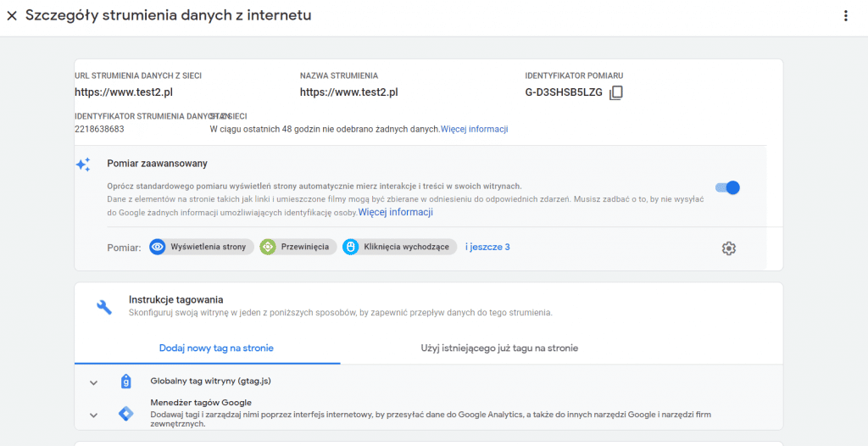Open enhanced measurement settings gear
This screenshot has width=868, height=446.
pyautogui.click(x=728, y=248)
